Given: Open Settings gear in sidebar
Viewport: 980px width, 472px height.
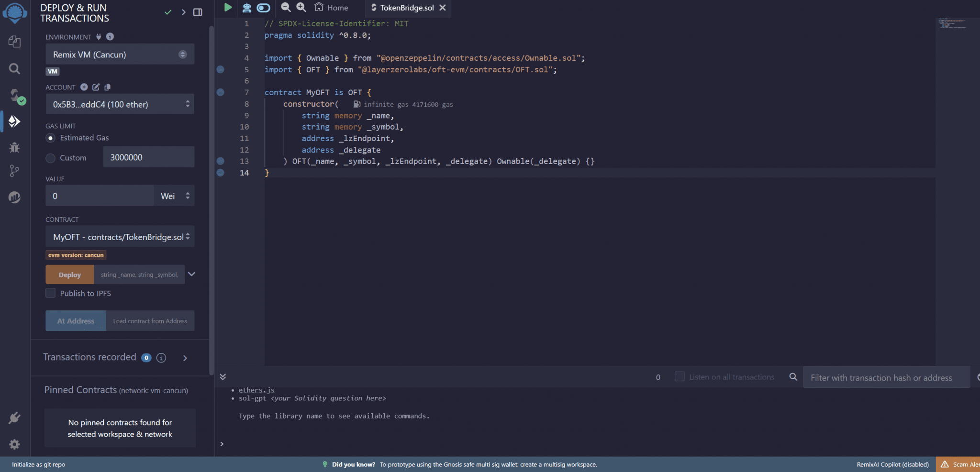Looking at the screenshot, I should pos(14,444).
